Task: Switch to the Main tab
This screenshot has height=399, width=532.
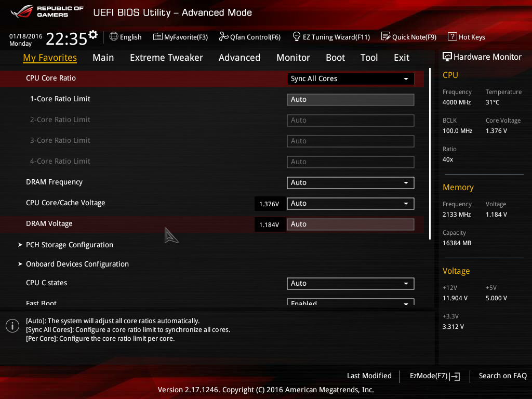Action: pyautogui.click(x=103, y=58)
